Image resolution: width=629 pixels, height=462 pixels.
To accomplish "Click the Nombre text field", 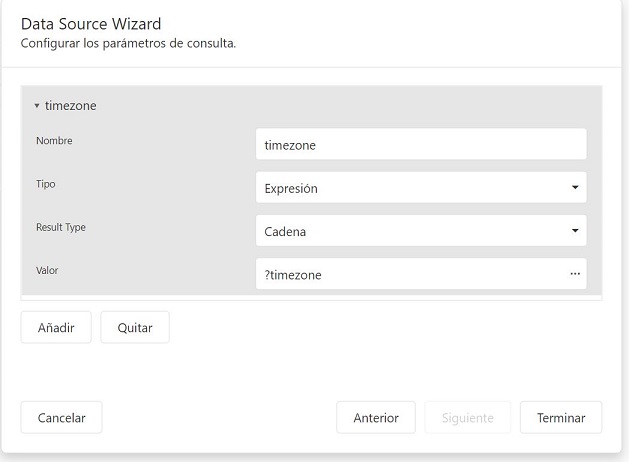I will pyautogui.click(x=421, y=144).
